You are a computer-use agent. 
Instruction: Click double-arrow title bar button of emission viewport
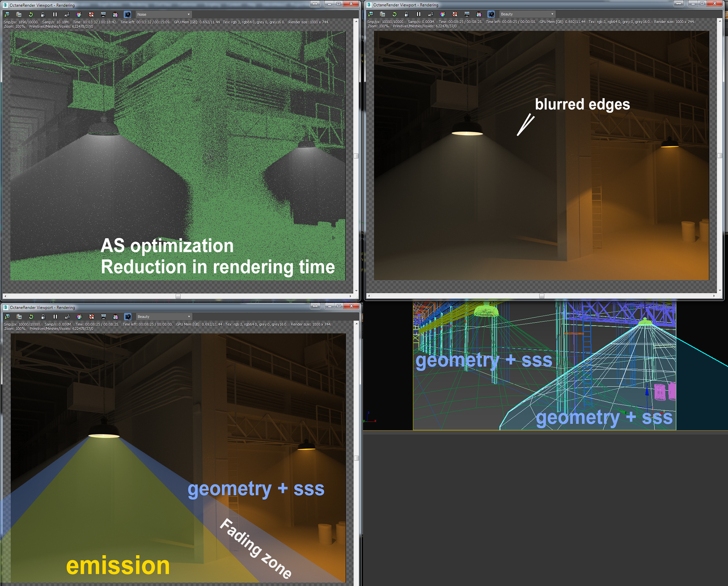316,306
